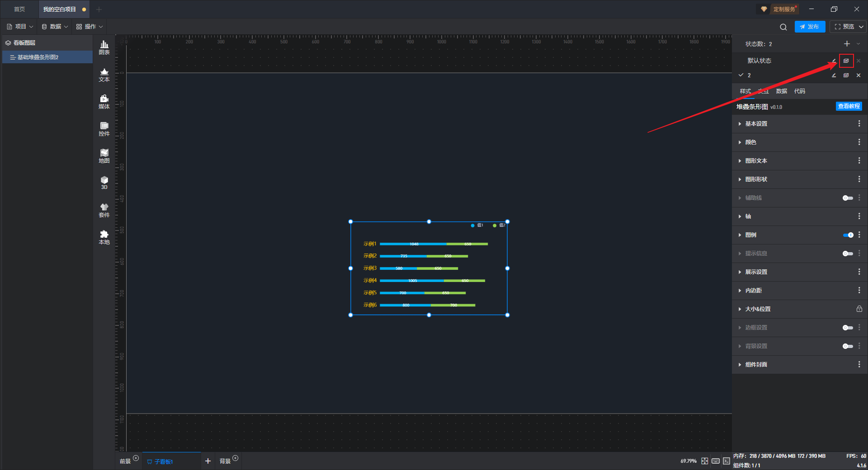Viewport: 868px width, 470px height.
Task: Open the 数据 menu
Action: tap(55, 27)
